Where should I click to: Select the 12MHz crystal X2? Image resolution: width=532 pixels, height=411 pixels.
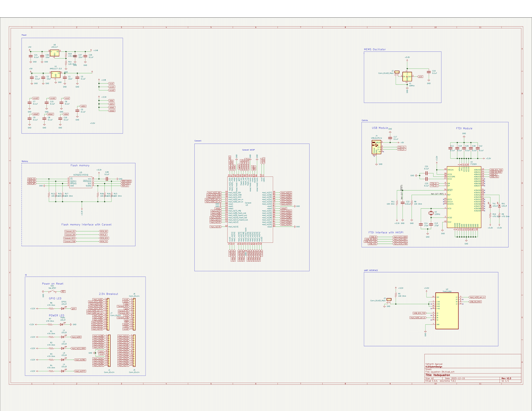(x=431, y=213)
